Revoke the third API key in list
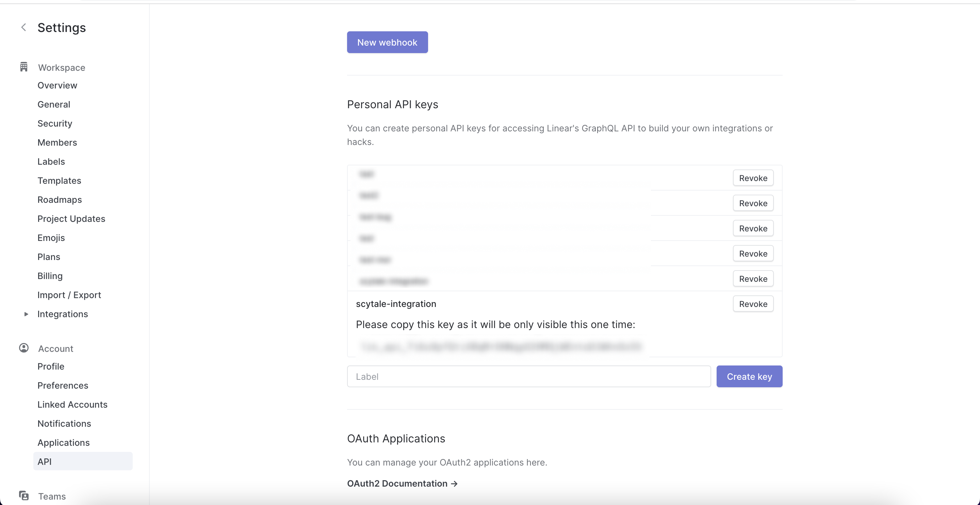This screenshot has height=505, width=980. [753, 228]
